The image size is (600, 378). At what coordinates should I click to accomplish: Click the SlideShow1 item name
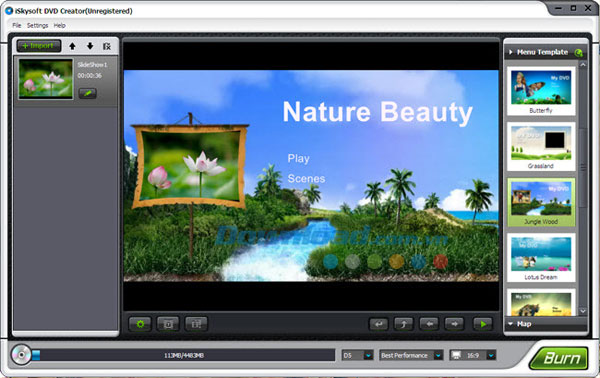[x=92, y=65]
